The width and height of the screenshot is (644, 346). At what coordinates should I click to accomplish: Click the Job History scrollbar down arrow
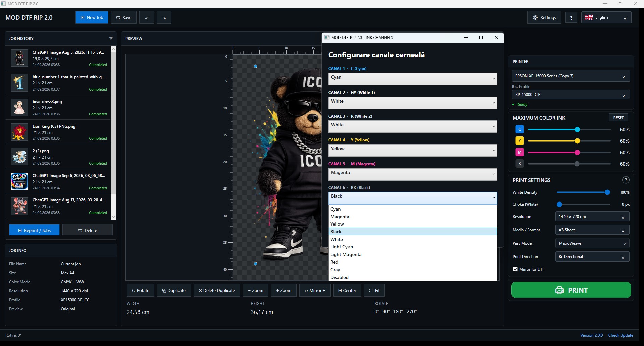113,217
